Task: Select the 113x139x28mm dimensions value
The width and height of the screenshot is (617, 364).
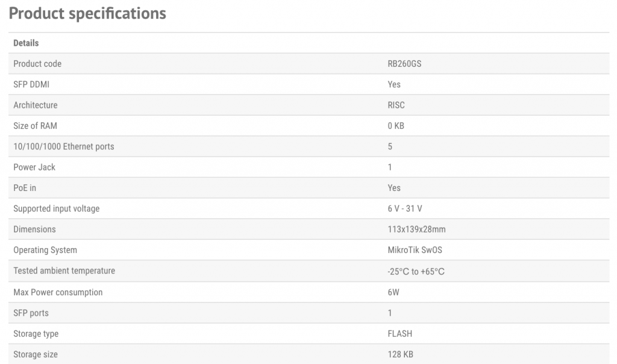Action: pos(417,229)
